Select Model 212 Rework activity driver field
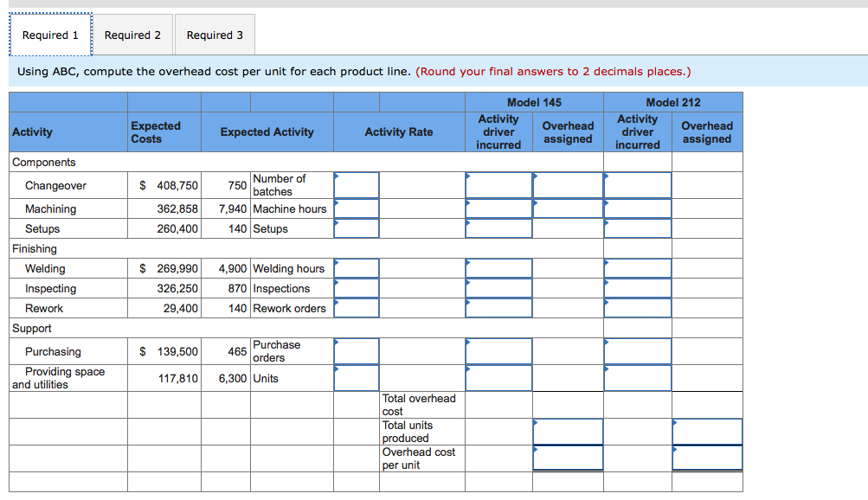The image size is (868, 500). 638,308
